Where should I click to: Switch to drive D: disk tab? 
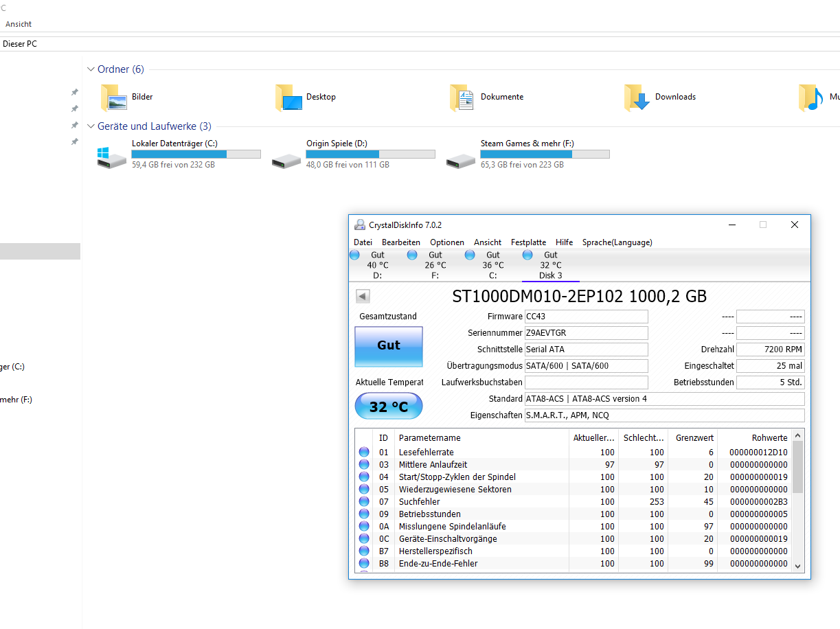pyautogui.click(x=377, y=265)
